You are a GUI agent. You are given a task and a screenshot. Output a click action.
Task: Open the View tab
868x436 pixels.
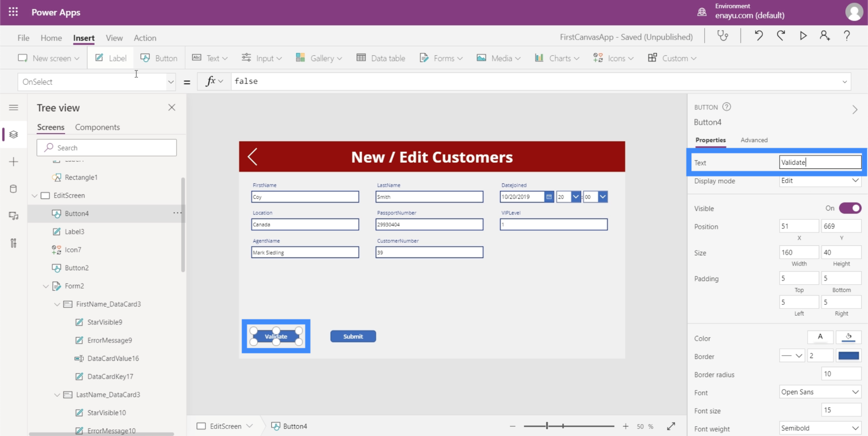114,38
